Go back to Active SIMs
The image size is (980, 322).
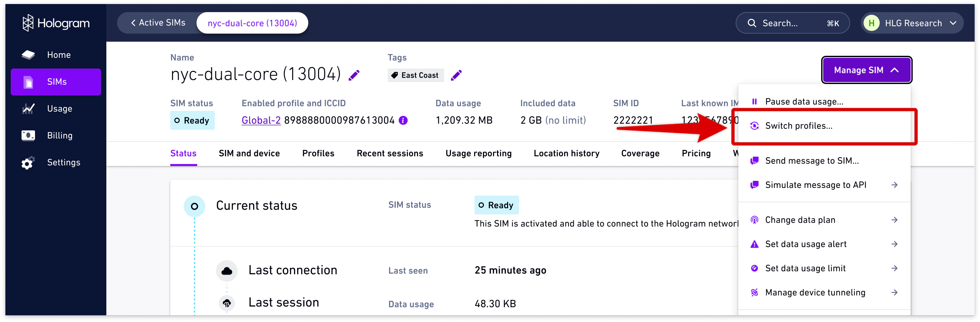click(x=158, y=23)
